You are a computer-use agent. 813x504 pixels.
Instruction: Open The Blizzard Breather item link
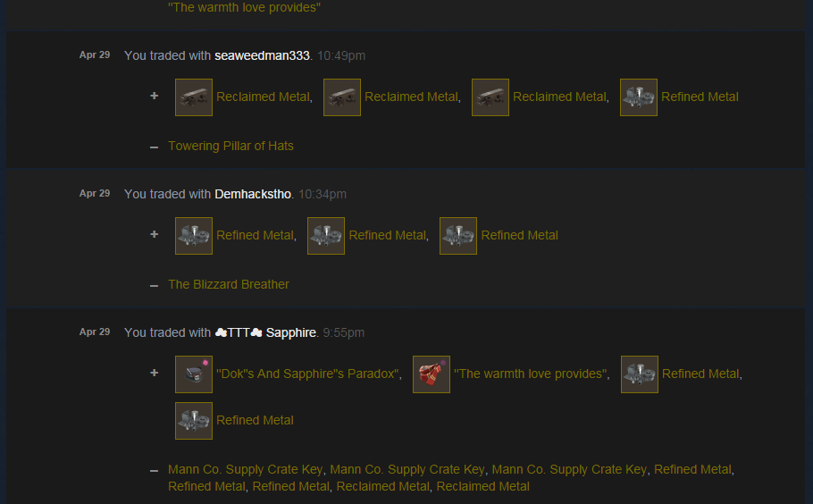click(x=229, y=284)
